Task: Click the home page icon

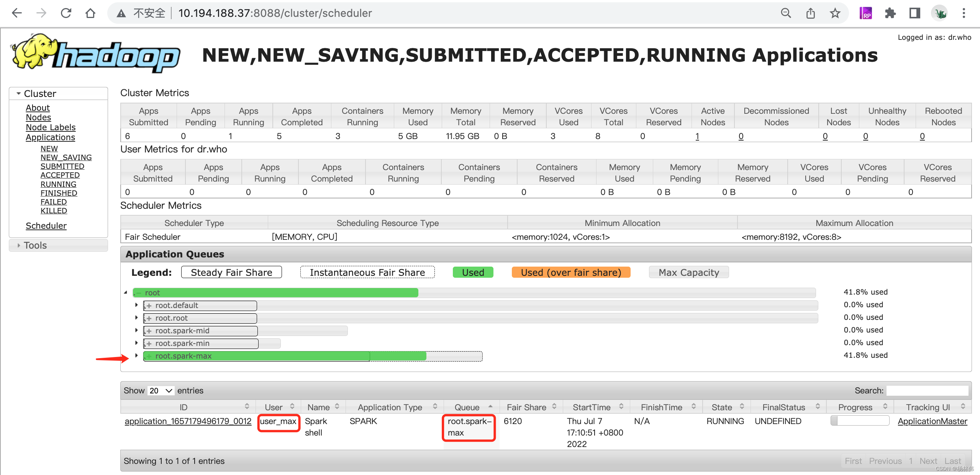Action: coord(90,13)
